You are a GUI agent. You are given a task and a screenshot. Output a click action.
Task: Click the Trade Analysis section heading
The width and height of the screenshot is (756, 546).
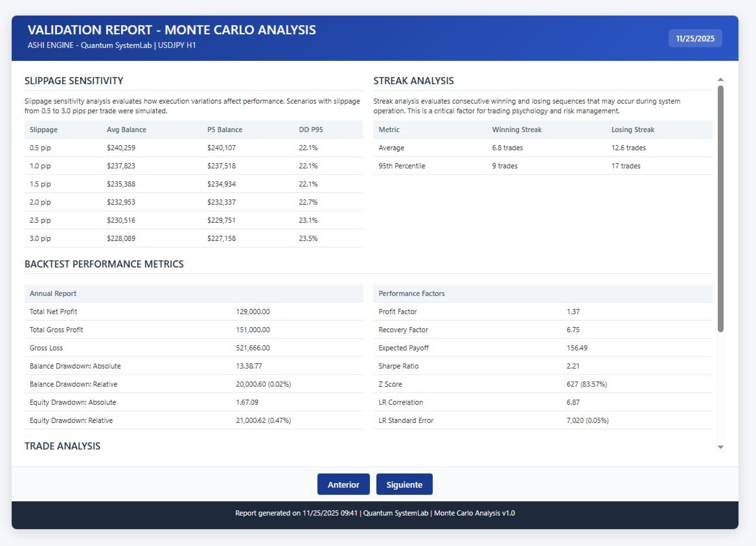click(63, 446)
